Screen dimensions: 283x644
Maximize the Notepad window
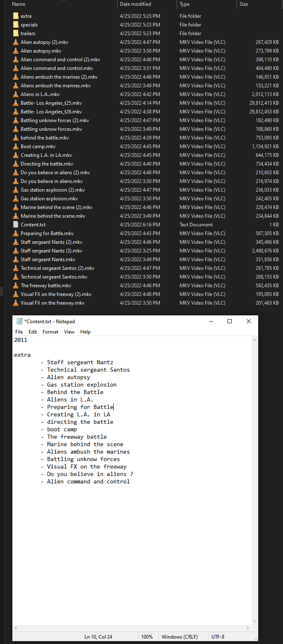230,322
